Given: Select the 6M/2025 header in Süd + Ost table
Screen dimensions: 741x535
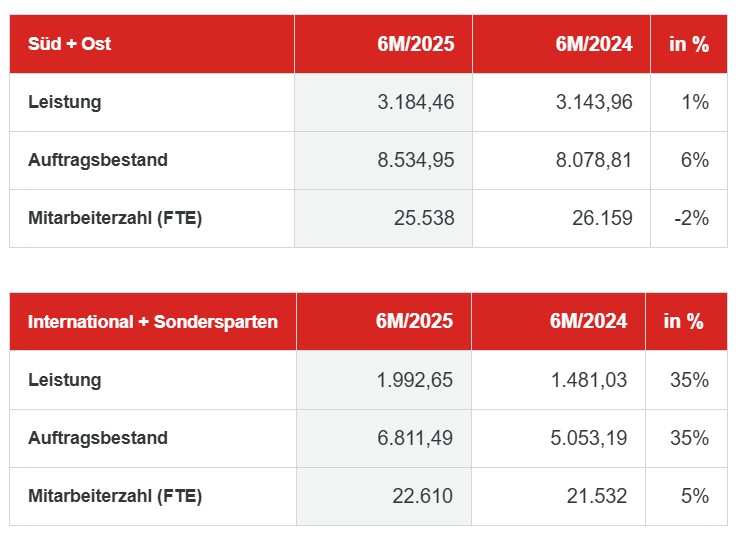Looking at the screenshot, I should pos(417,44).
